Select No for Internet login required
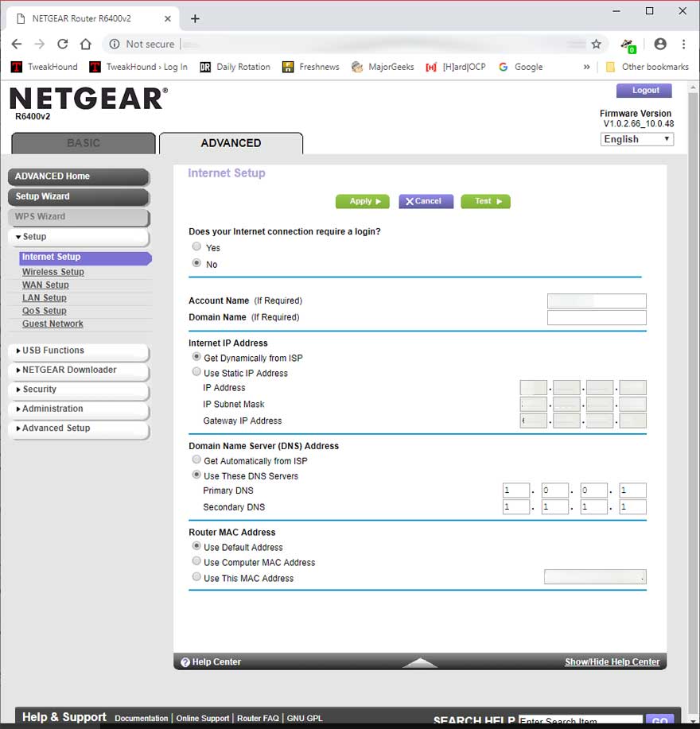700x729 pixels. pos(196,263)
